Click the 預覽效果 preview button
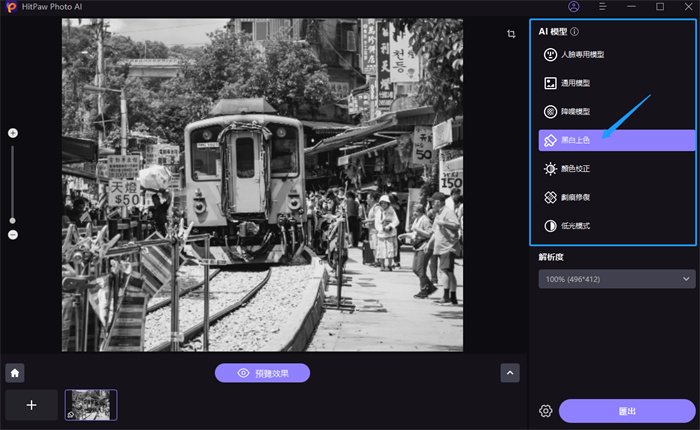Viewport: 700px width, 430px height. click(262, 373)
